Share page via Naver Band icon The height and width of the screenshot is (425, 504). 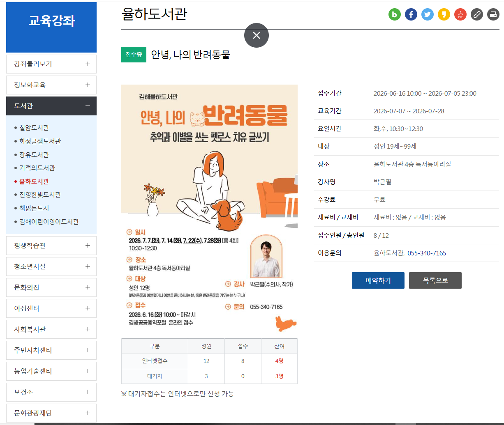[x=395, y=15]
